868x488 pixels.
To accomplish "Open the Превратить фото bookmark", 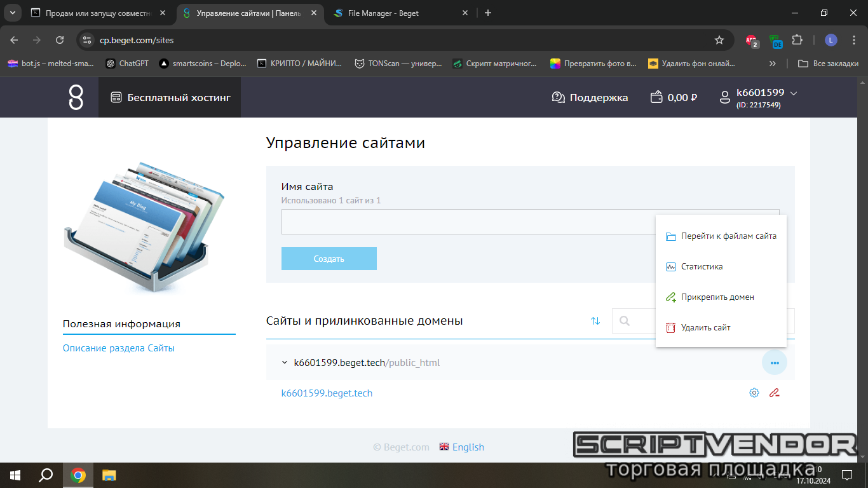I will coord(593,64).
